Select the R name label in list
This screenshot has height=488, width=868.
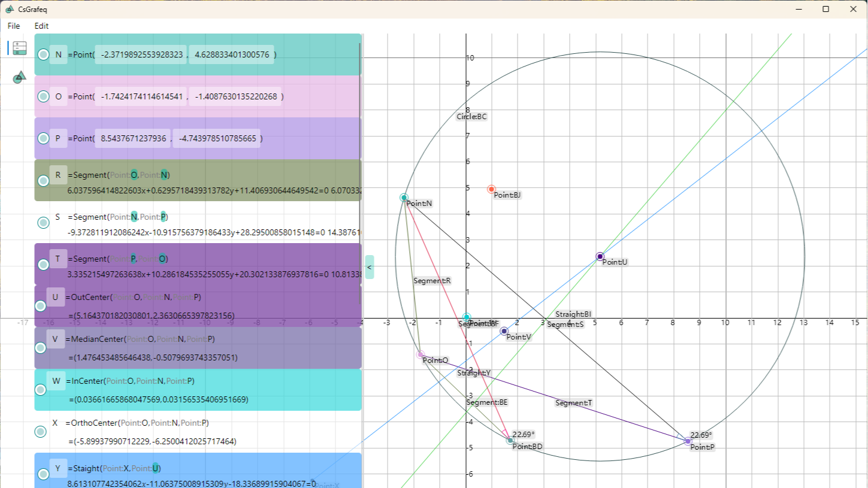click(x=58, y=175)
